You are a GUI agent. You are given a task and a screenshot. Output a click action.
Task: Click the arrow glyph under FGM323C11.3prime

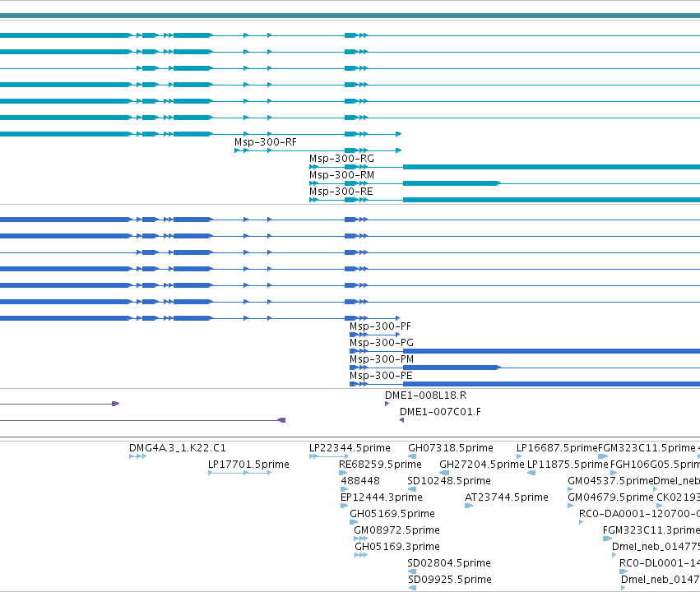click(607, 539)
